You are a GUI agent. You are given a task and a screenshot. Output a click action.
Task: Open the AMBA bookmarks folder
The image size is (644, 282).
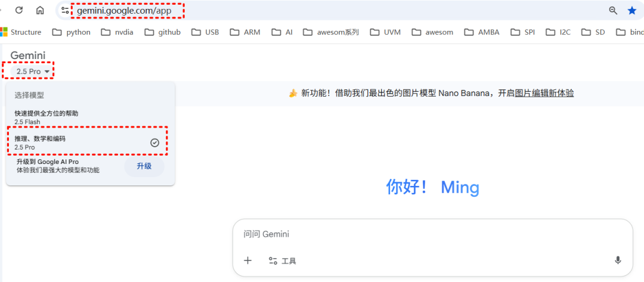482,32
